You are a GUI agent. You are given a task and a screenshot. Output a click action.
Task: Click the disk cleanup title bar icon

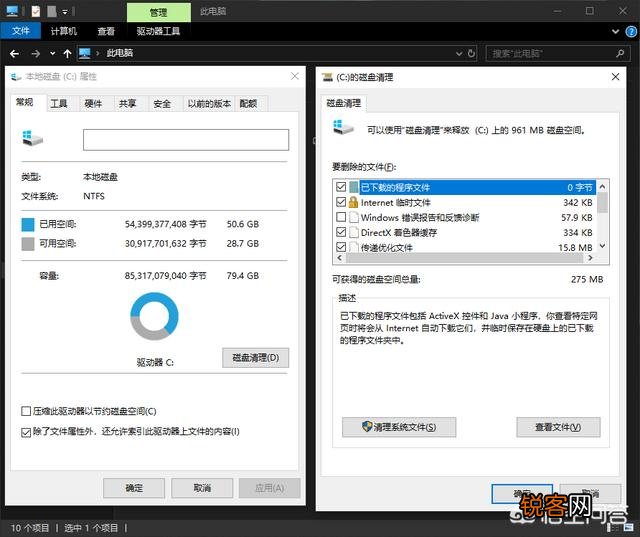tap(327, 77)
